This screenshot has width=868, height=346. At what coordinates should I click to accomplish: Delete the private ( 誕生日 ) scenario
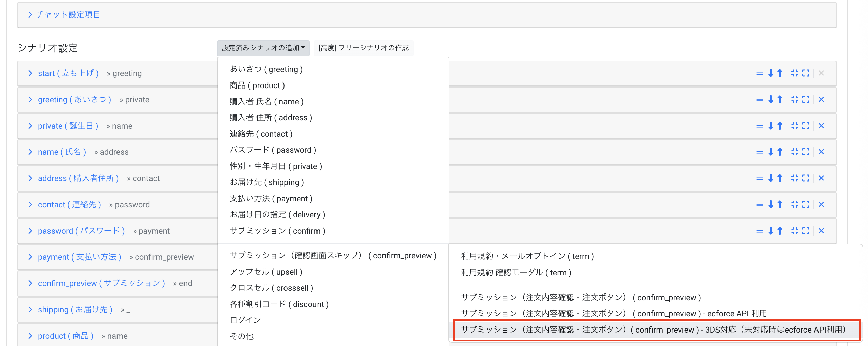click(x=821, y=126)
